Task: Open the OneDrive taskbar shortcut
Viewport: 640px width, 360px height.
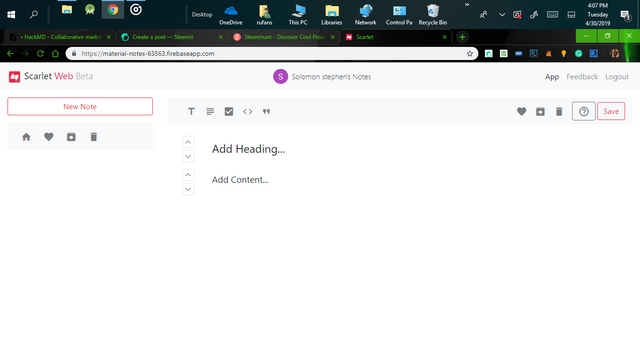Action: (x=231, y=15)
